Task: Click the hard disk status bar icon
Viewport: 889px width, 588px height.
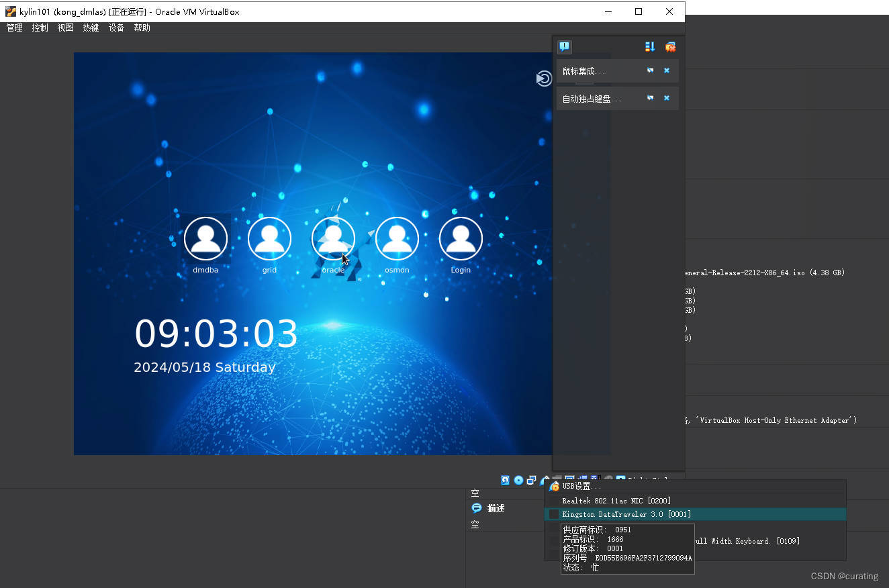Action: pos(506,480)
